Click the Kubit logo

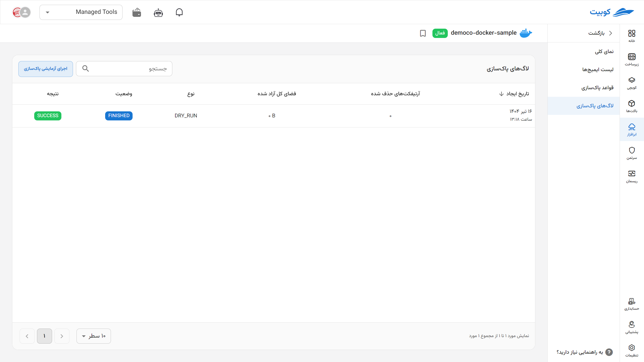pos(612,12)
